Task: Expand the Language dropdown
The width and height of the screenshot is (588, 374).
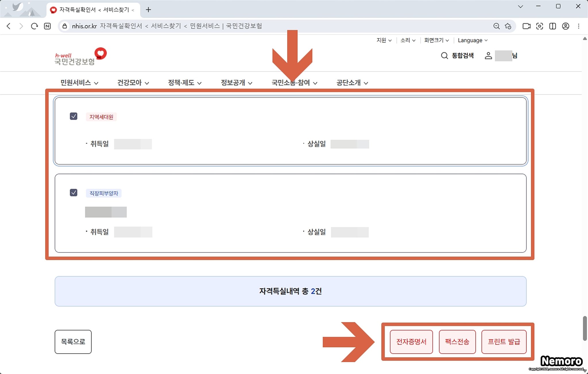Action: click(472, 40)
